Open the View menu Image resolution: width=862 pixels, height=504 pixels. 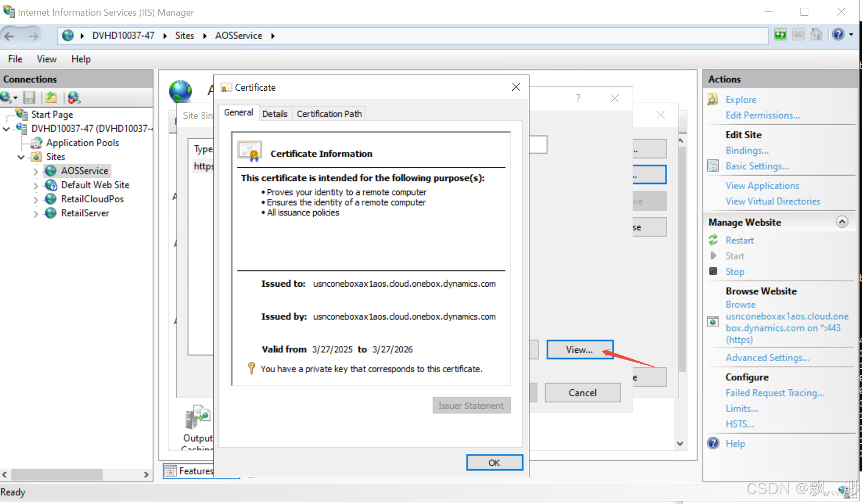[46, 59]
